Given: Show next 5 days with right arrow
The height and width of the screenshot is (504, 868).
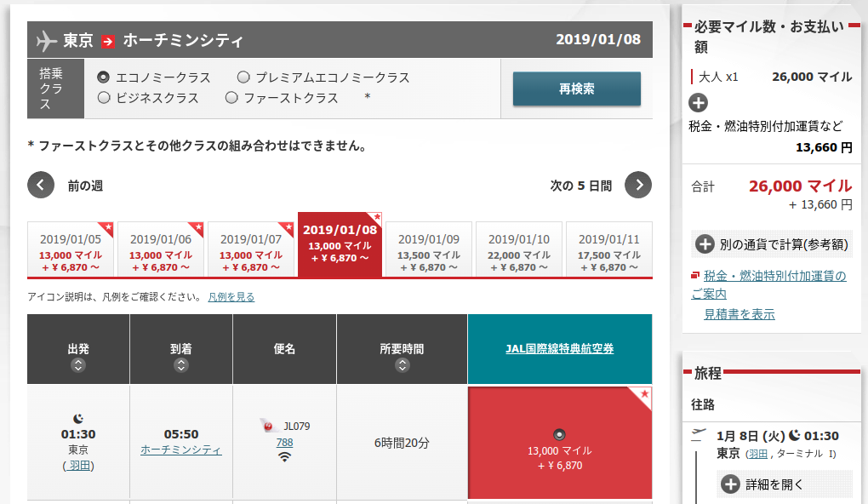Looking at the screenshot, I should tap(638, 185).
